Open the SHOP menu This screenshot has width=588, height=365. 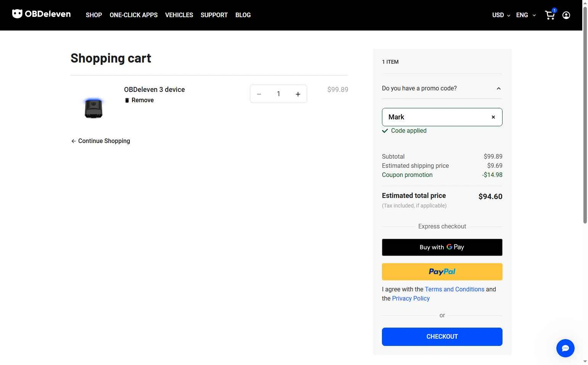(x=94, y=15)
